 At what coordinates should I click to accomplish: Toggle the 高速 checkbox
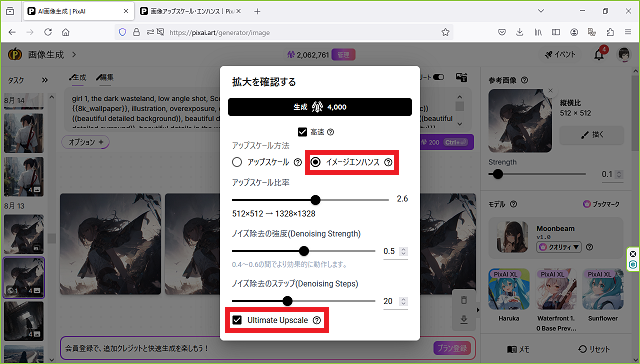[302, 132]
